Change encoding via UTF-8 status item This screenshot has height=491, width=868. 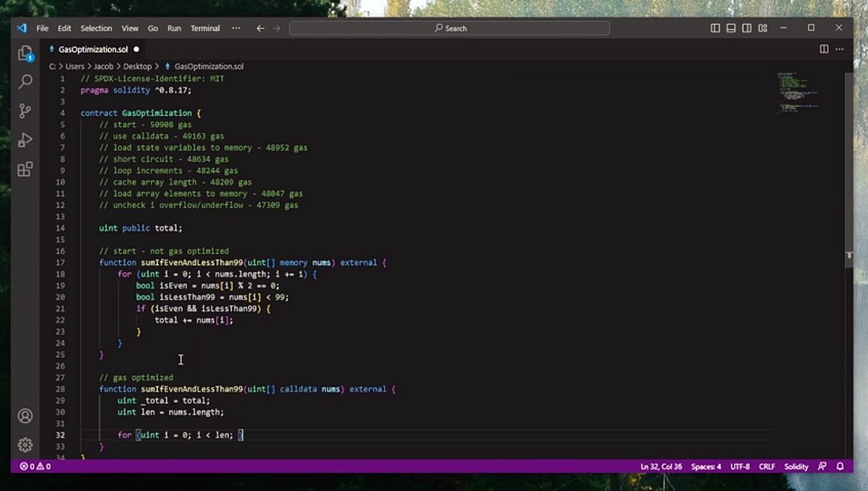click(740, 466)
